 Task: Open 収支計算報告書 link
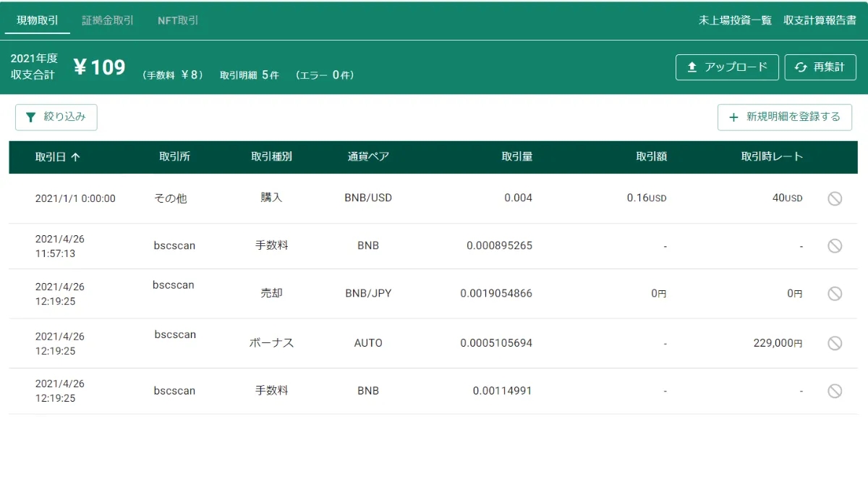click(820, 21)
